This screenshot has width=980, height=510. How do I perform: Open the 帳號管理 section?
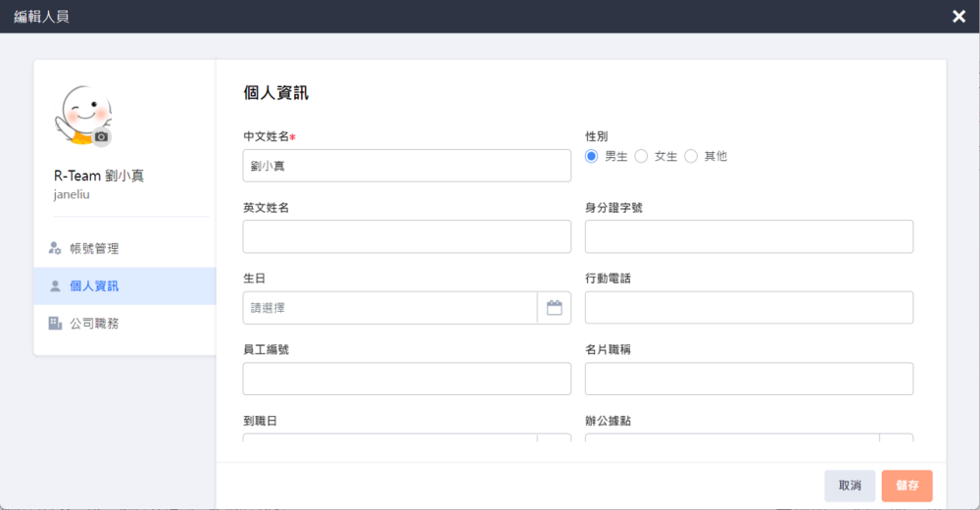(x=125, y=248)
